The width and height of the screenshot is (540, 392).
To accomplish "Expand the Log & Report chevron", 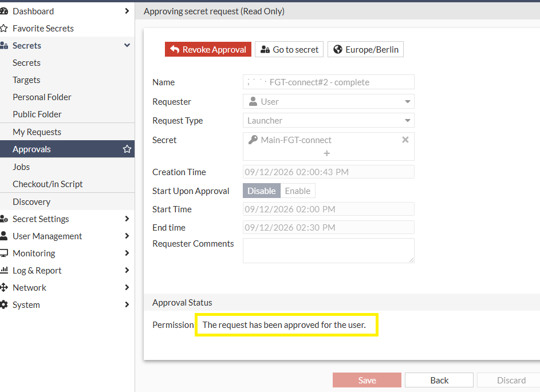I will click(x=127, y=270).
